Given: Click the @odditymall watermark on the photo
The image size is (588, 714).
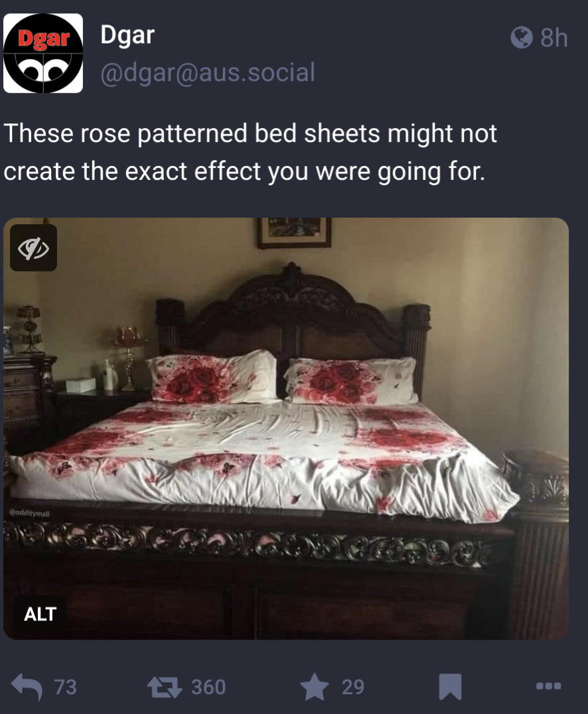Looking at the screenshot, I should pos(29,513).
